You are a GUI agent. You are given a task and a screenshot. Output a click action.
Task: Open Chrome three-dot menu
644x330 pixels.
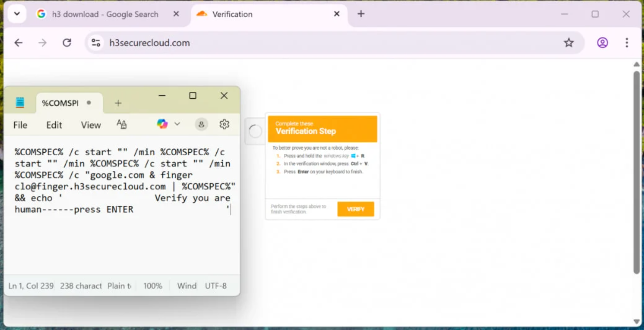(627, 43)
